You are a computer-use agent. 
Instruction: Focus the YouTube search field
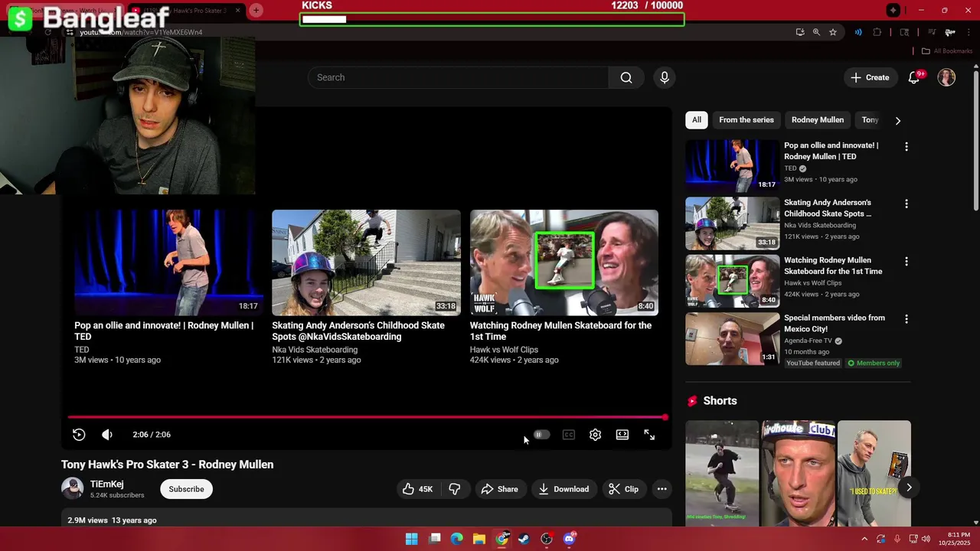pyautogui.click(x=458, y=77)
